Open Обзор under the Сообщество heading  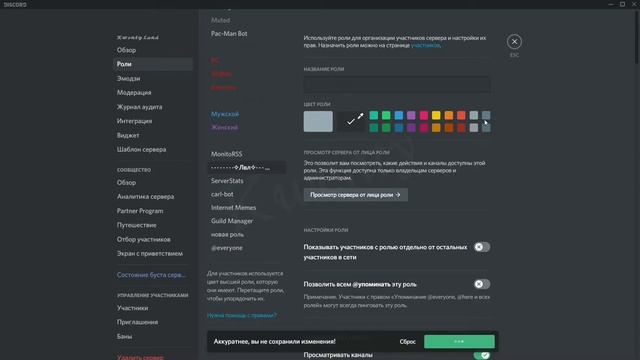coord(153,182)
